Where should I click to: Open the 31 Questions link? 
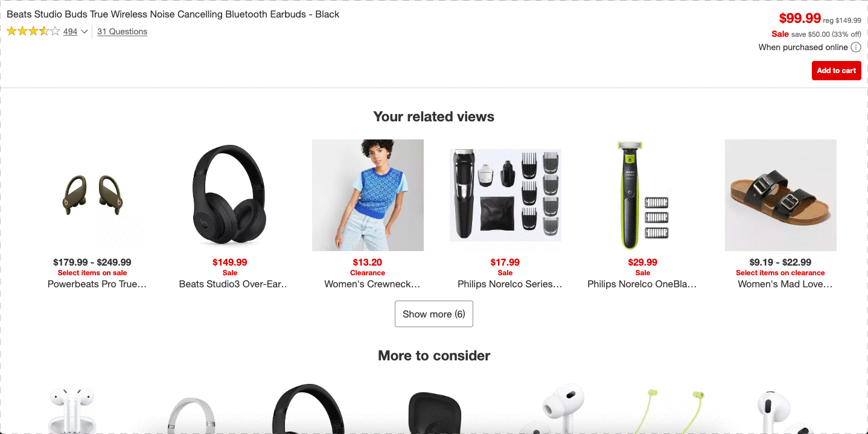[x=122, y=31]
